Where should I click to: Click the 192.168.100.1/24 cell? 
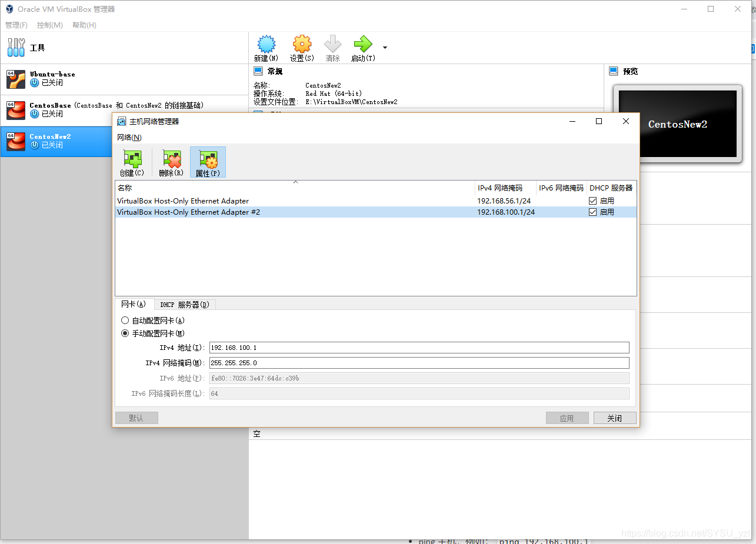tap(506, 212)
